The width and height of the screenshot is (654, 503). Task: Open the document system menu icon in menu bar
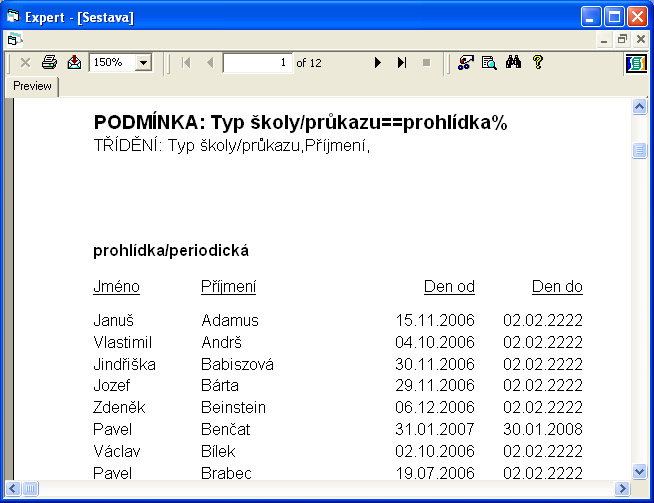coord(13,39)
